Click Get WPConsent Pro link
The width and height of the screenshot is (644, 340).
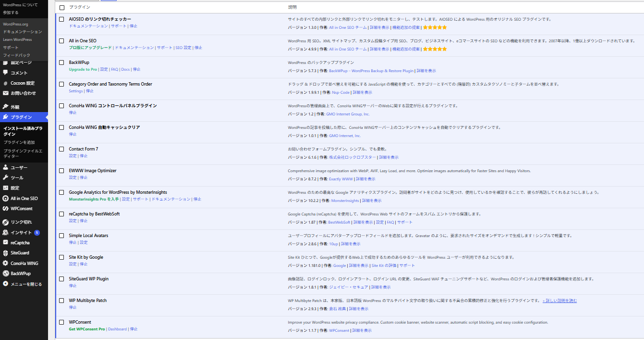pyautogui.click(x=87, y=329)
